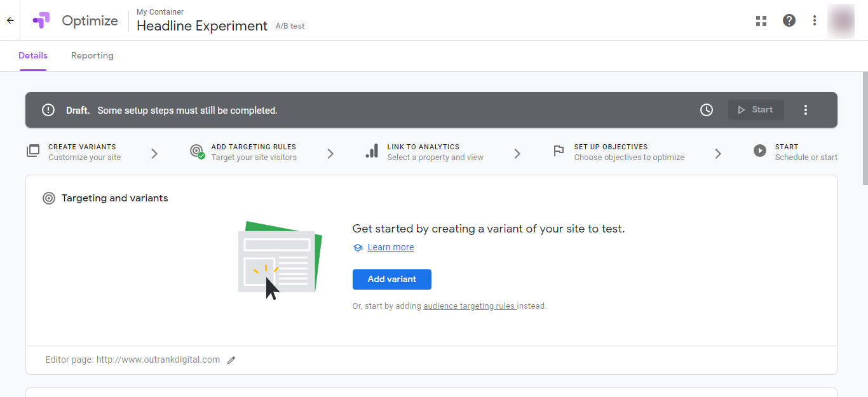
Task: Open the Learn more link
Action: (x=390, y=247)
